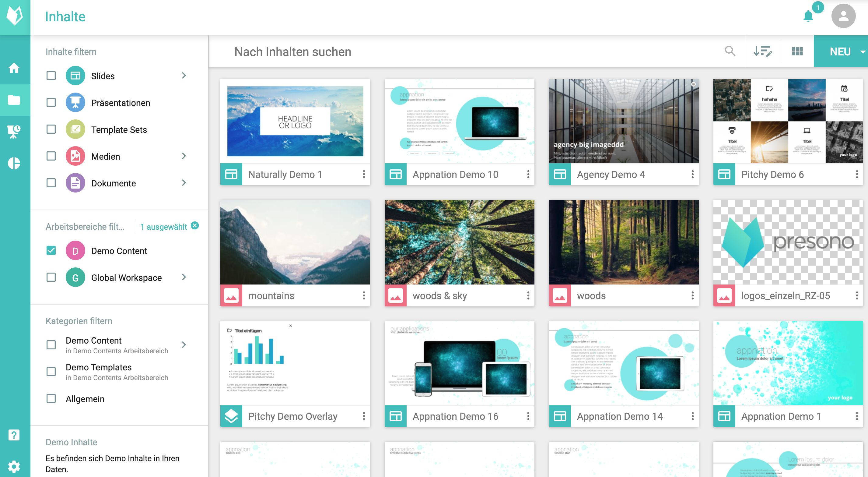Open the Agency Demo 4 thumbnail

coord(624,122)
